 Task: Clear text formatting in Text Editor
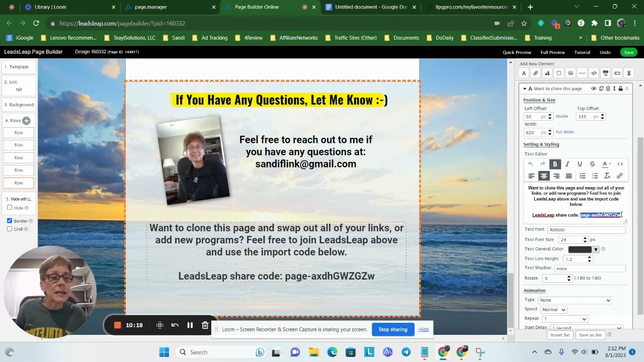[x=607, y=176]
